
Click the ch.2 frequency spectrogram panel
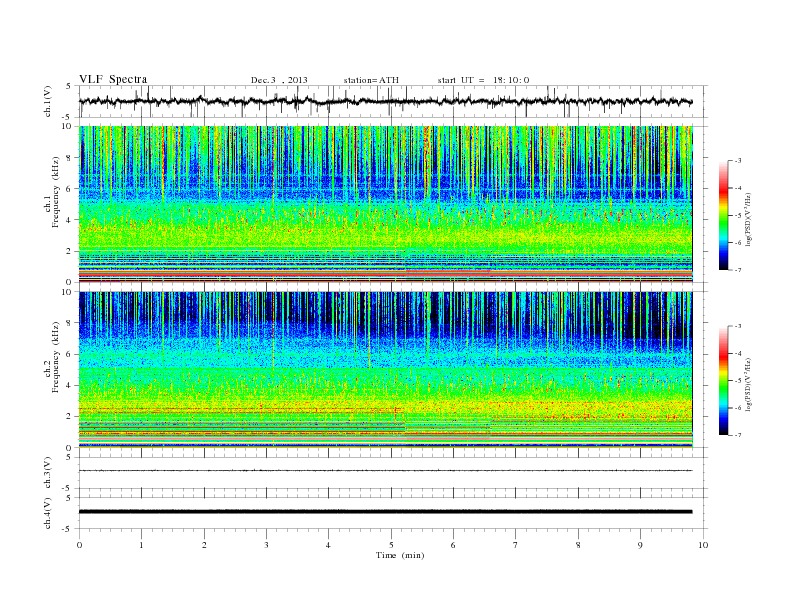[x=385, y=370]
